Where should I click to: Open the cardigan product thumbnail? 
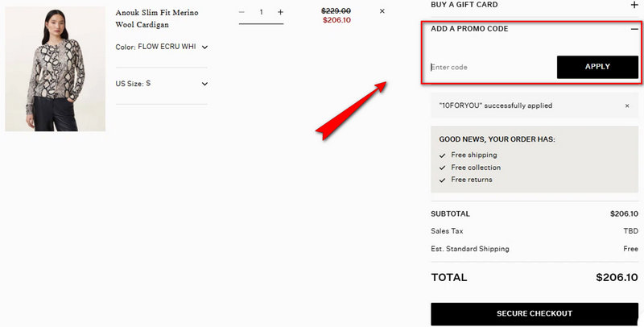(x=55, y=68)
